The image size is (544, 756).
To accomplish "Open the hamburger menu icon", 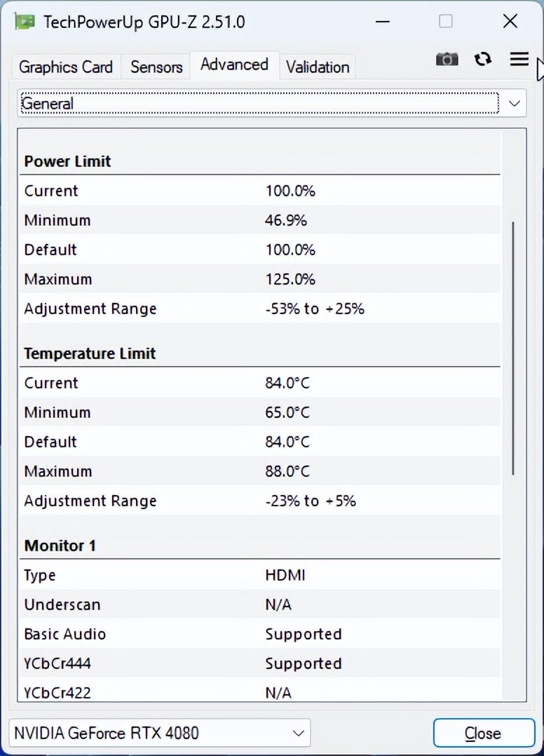I will tap(519, 59).
